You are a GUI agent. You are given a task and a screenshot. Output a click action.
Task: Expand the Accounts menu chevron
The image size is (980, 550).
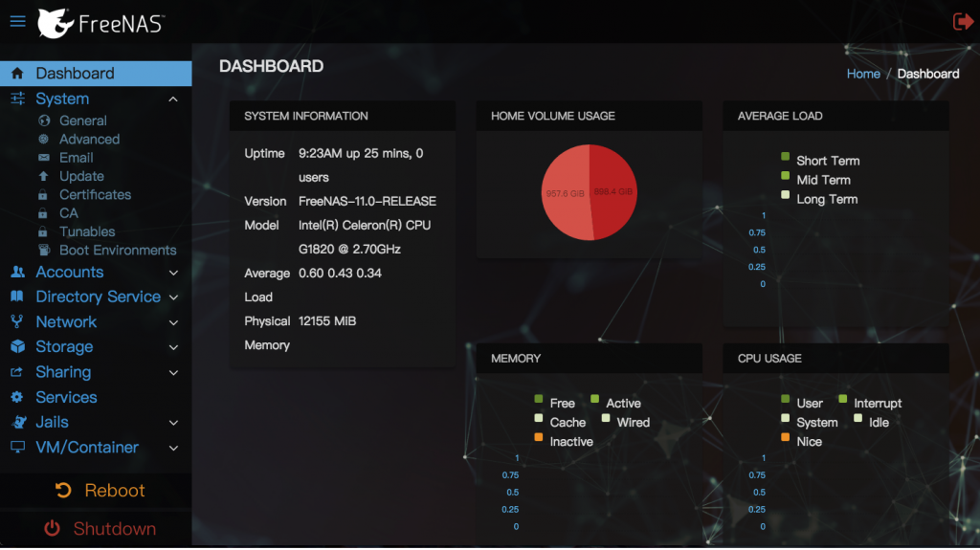pyautogui.click(x=173, y=273)
